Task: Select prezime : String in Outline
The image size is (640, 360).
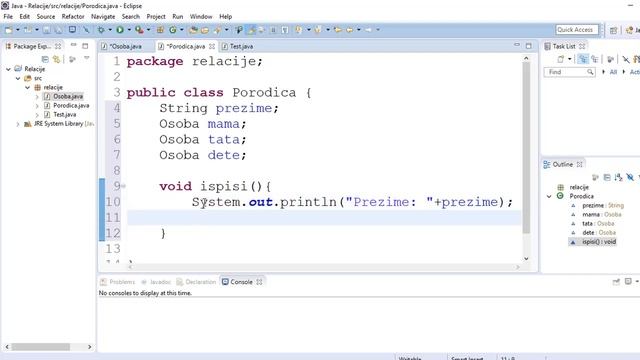Action: [x=603, y=205]
